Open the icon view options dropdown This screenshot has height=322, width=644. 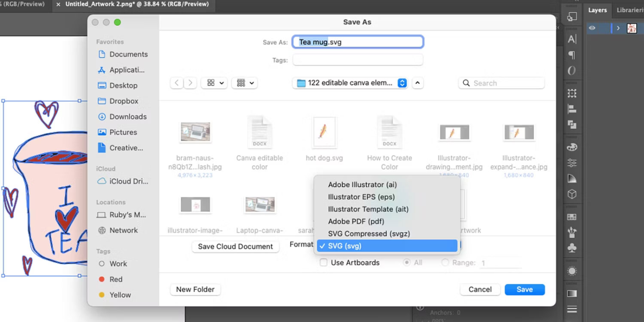tap(214, 83)
